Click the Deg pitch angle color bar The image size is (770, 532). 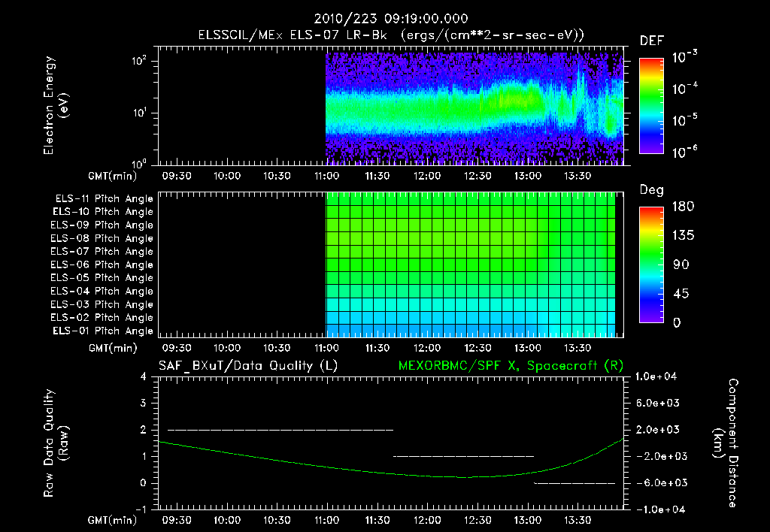click(x=651, y=264)
